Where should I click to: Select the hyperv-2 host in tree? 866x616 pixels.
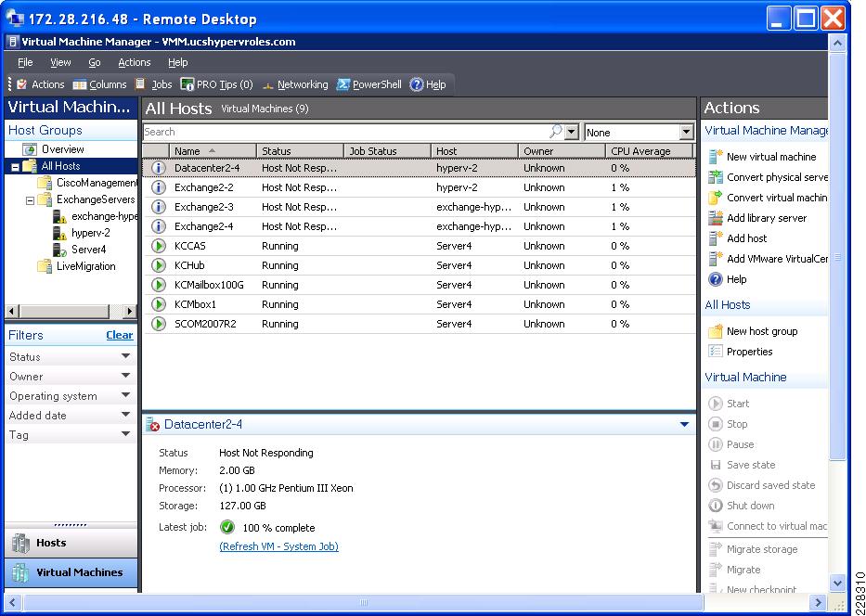coord(90,233)
